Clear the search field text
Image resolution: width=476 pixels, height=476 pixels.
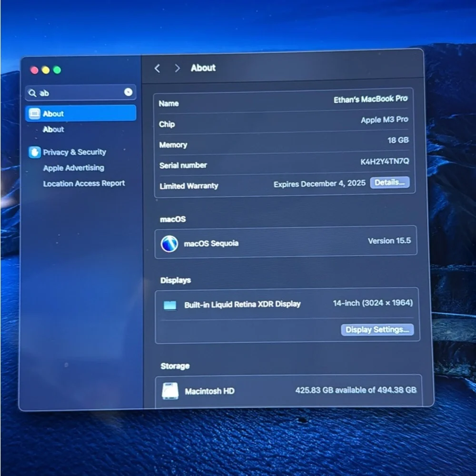pos(128,92)
